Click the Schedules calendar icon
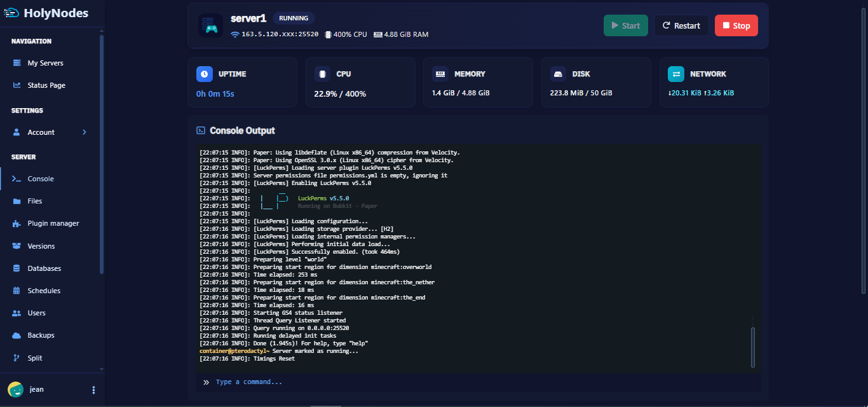Screen dimensions: 868x407 point(17,291)
